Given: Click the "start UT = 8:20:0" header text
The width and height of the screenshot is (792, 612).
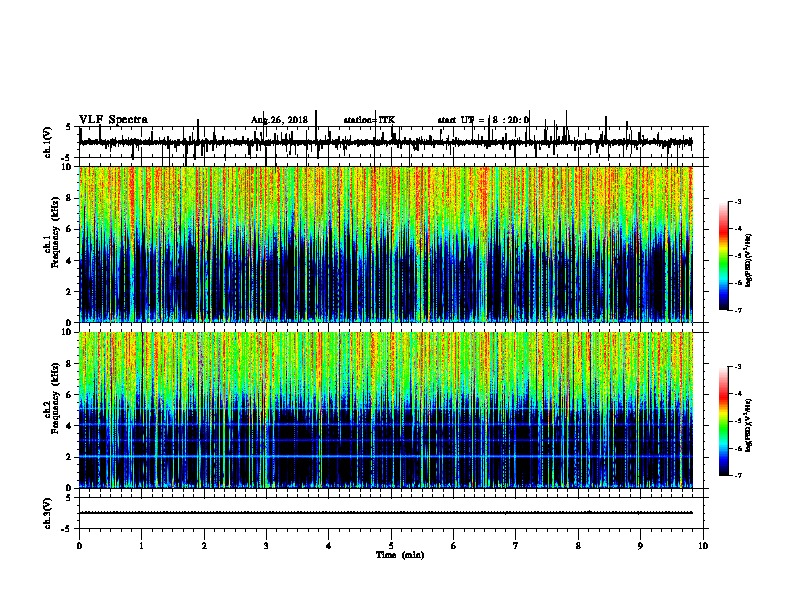Looking at the screenshot, I should 483,120.
